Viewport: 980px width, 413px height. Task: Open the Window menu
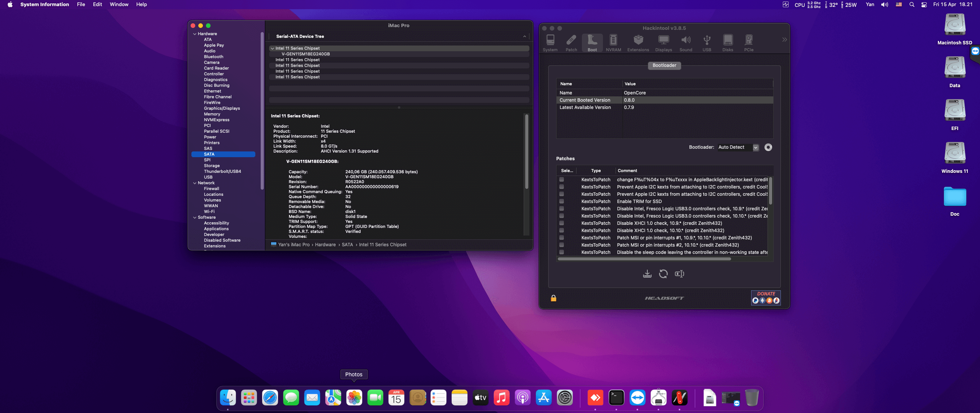coord(119,5)
